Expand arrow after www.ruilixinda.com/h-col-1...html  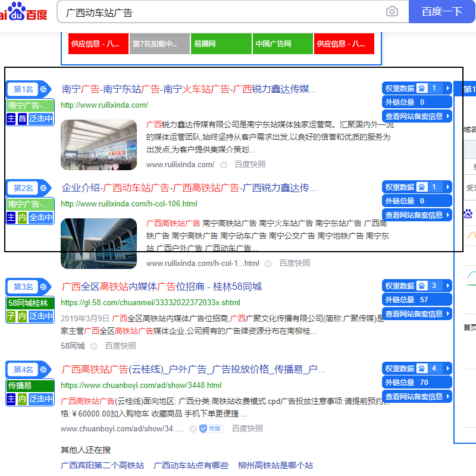[x=268, y=264]
